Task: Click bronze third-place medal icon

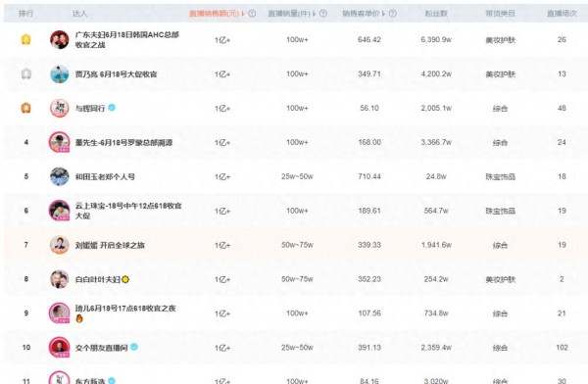Action: click(x=25, y=108)
